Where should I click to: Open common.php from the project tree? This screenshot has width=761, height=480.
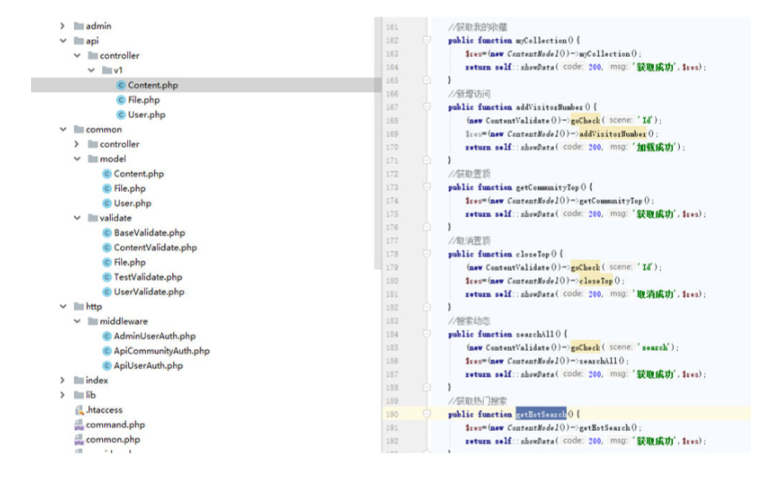pos(112,440)
